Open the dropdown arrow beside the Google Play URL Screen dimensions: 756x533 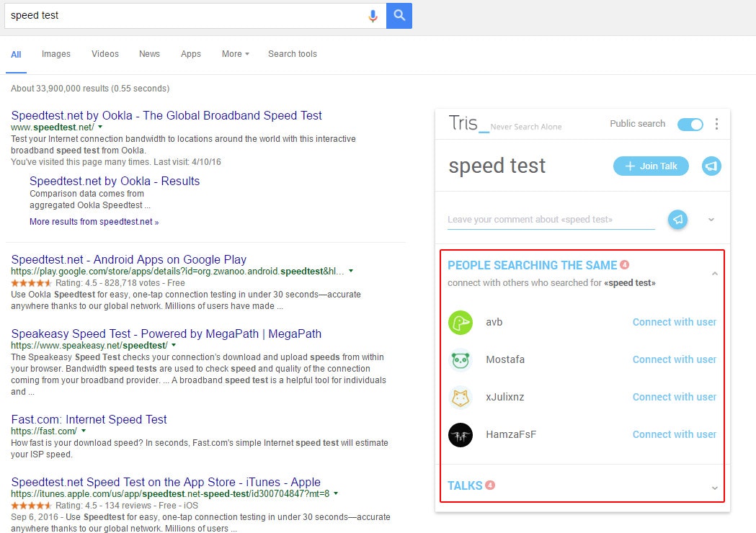[351, 271]
